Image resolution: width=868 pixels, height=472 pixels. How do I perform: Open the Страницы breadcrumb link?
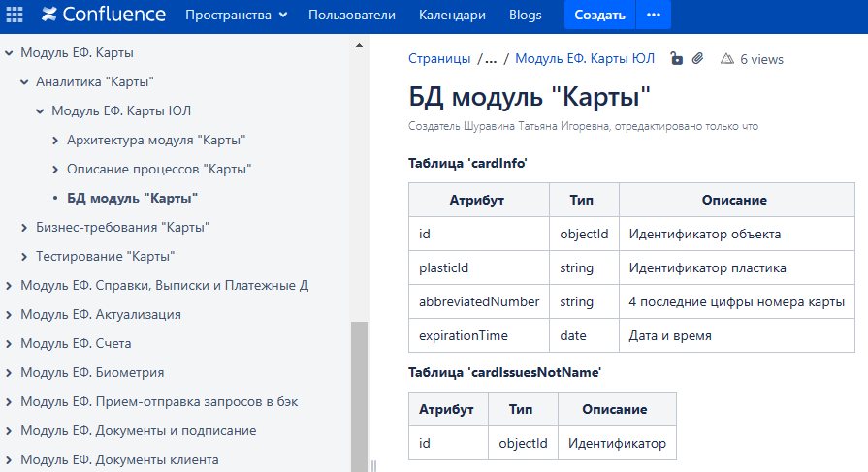click(439, 59)
